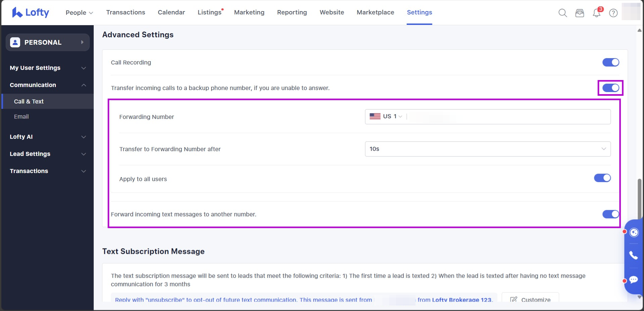Toggle forward incoming text messages switch
This screenshot has width=644, height=311.
click(x=610, y=214)
